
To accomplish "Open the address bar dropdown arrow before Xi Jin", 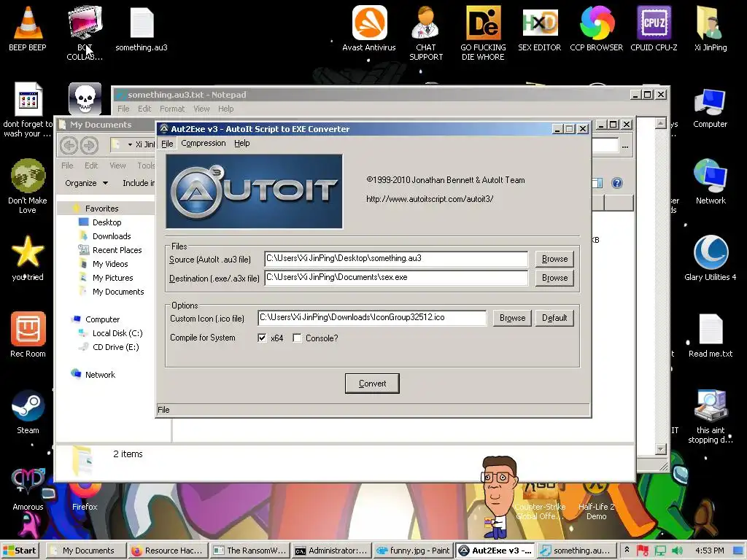I will pyautogui.click(x=130, y=145).
